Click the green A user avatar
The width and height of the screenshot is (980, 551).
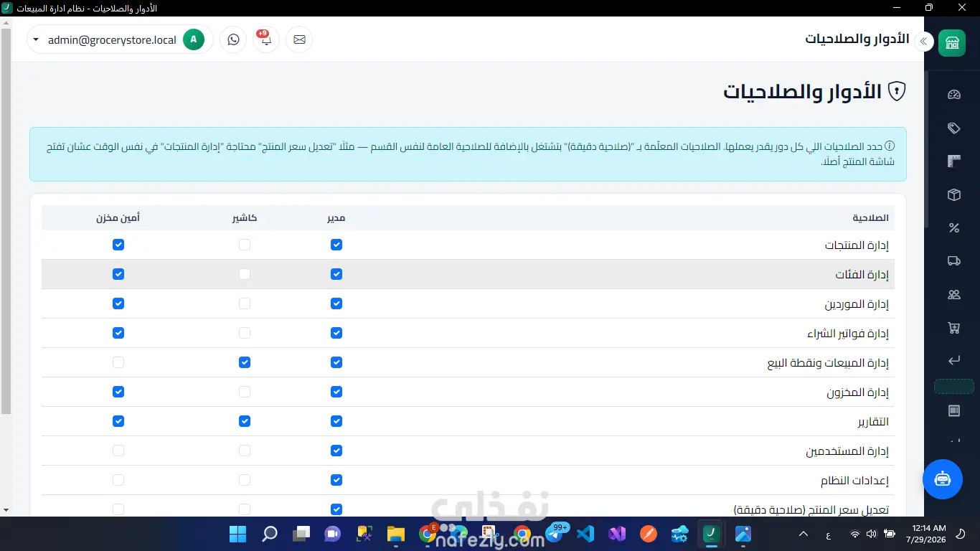pos(194,40)
